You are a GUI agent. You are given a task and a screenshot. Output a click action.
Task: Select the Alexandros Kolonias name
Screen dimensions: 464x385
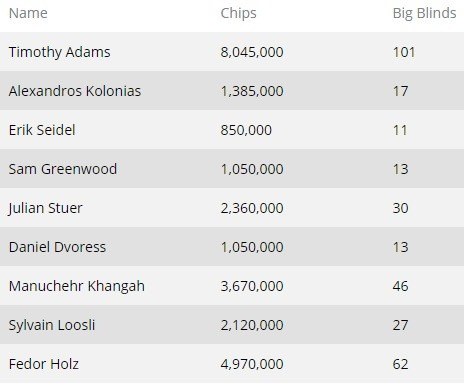[x=75, y=91]
